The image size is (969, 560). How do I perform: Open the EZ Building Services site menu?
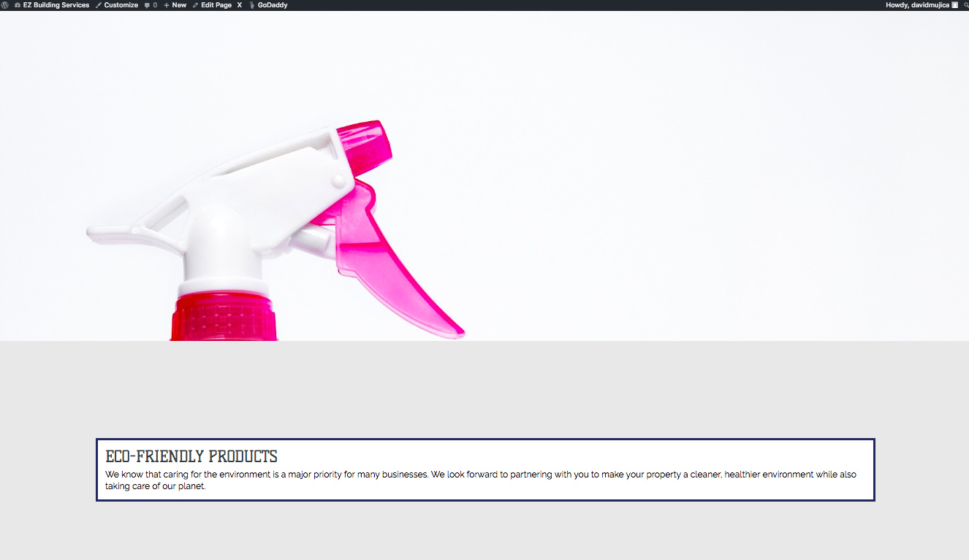pyautogui.click(x=56, y=5)
